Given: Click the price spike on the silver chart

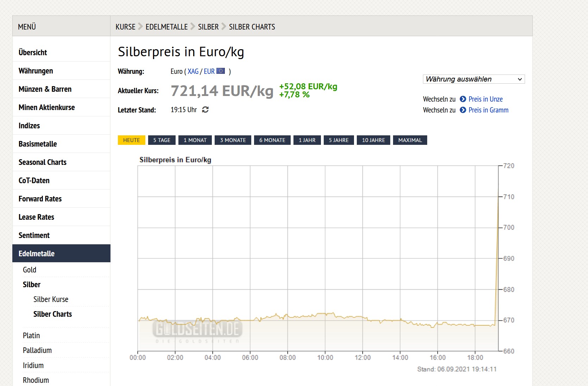Looking at the screenshot, I should click(497, 246).
